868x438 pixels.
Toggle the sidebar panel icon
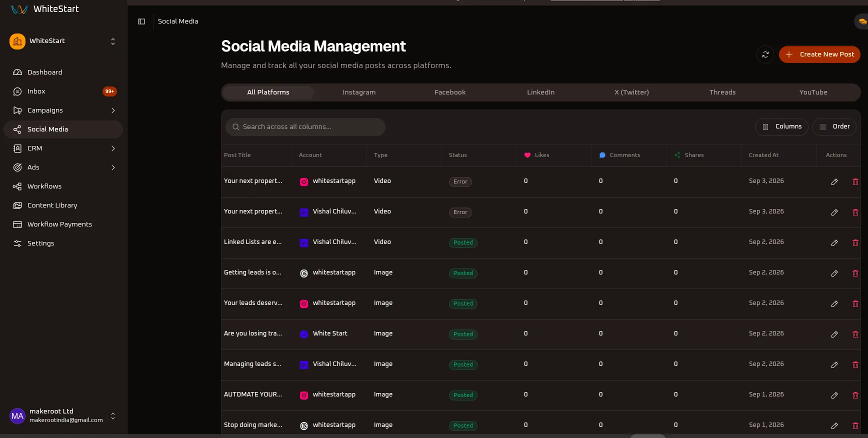coord(141,21)
